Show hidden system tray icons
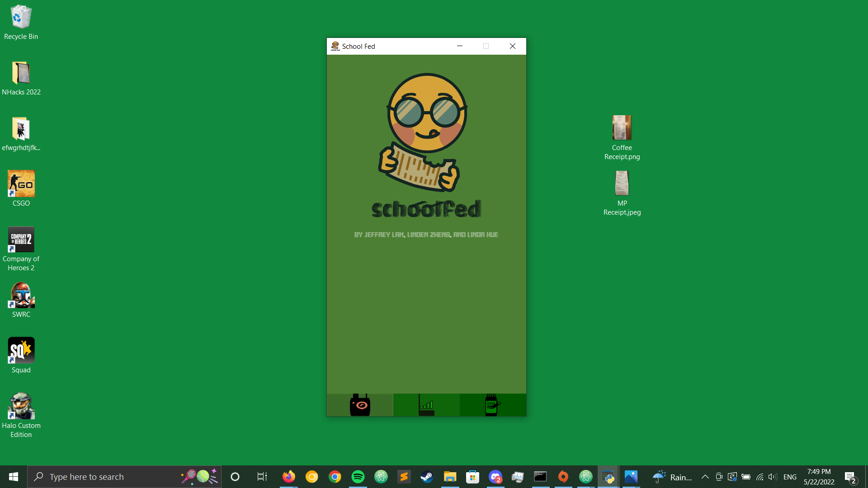Screen dimensions: 868x488 pos(705,477)
